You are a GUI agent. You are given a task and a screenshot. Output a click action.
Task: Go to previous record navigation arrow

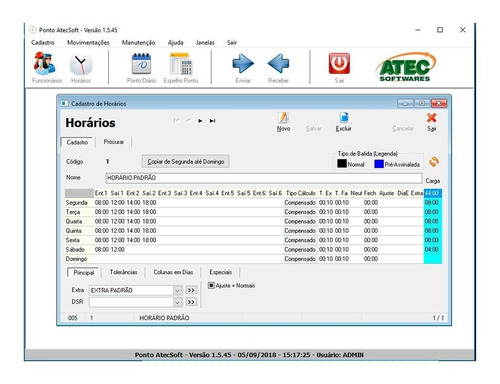pyautogui.click(x=188, y=121)
